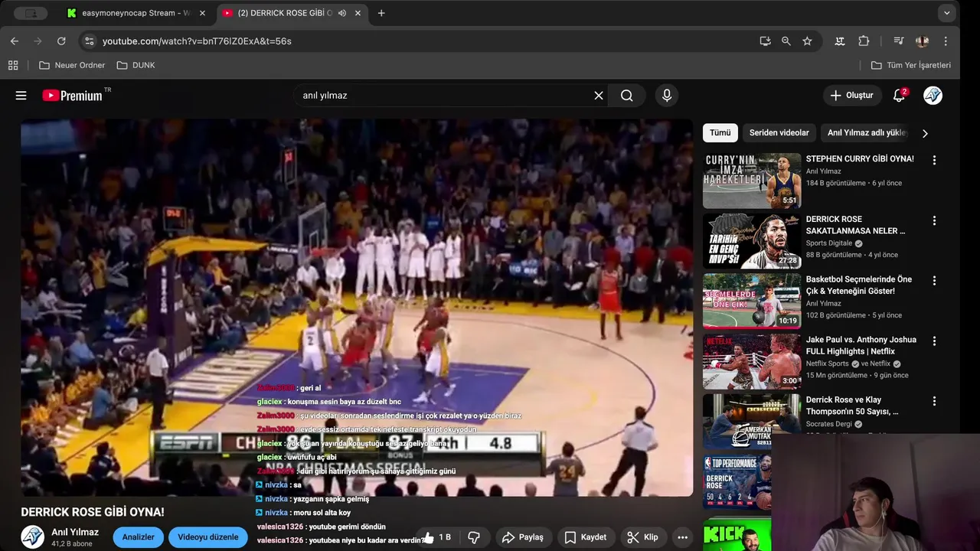Open options for the Derrick Rose ve Klay Thompson video
This screenshot has height=551, width=980.
tap(934, 401)
